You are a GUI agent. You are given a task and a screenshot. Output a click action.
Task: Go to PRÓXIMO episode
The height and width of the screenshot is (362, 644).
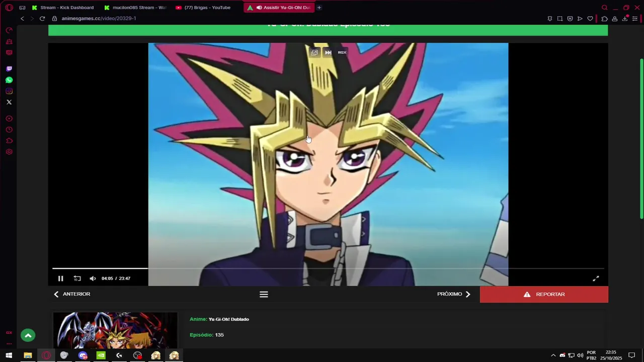point(454,294)
